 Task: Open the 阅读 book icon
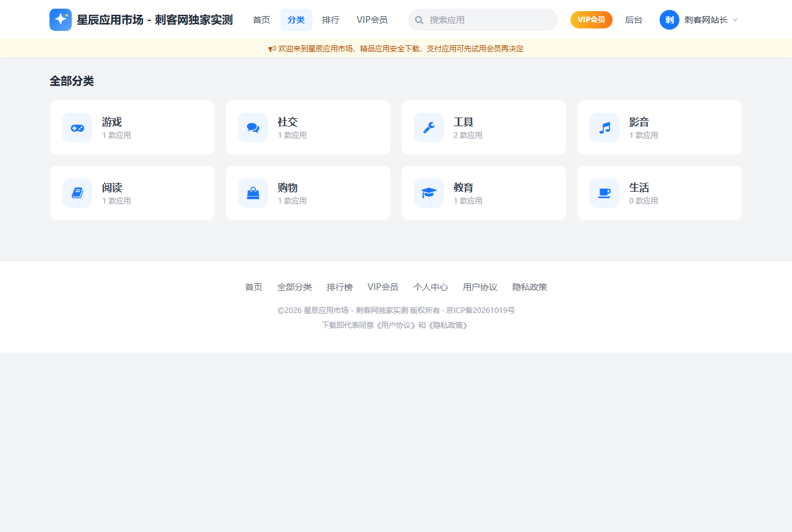(77, 193)
